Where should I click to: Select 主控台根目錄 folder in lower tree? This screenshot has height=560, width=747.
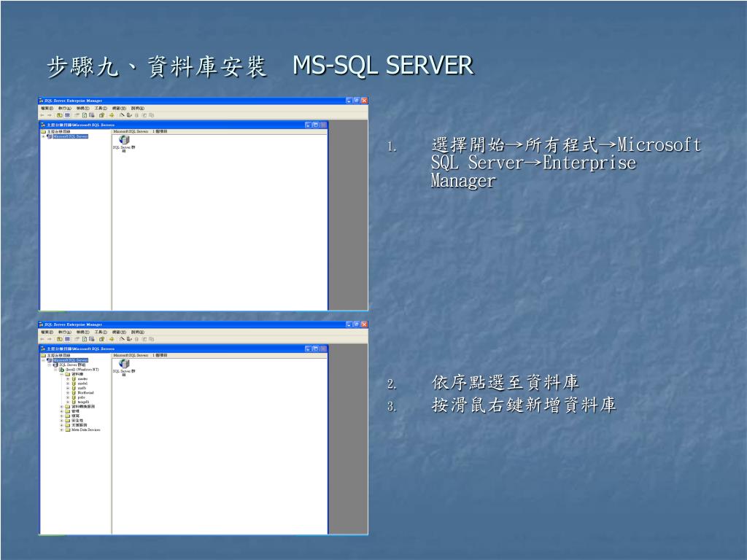55,356
